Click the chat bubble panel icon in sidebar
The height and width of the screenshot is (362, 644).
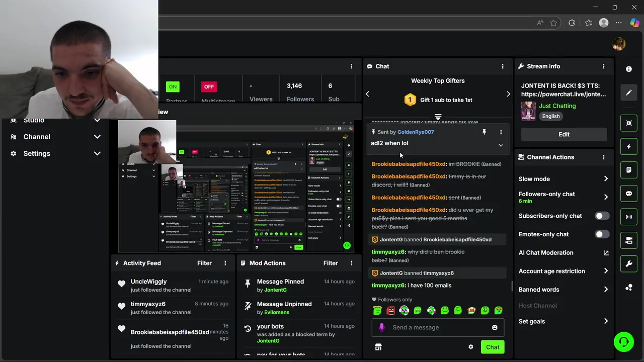click(629, 194)
